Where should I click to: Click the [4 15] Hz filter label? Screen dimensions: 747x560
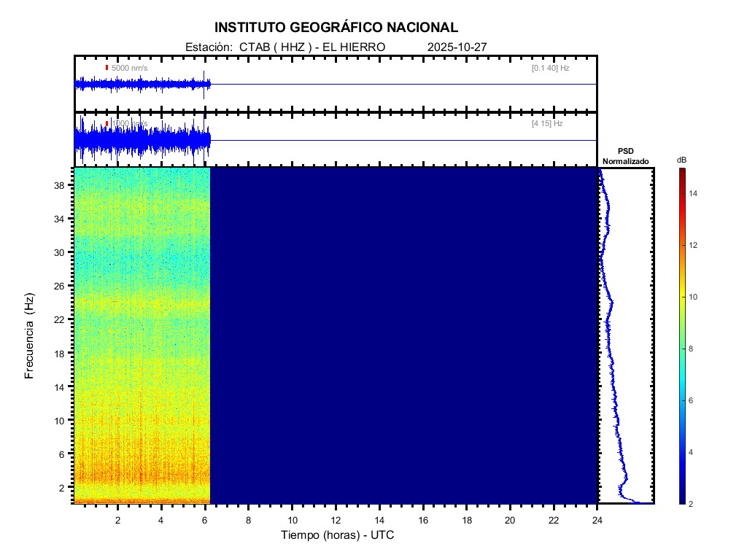tap(547, 123)
